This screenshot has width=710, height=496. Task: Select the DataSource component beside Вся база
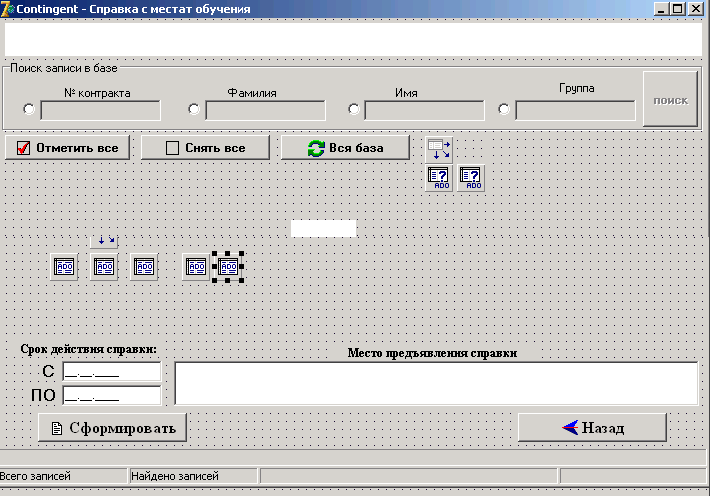point(439,150)
